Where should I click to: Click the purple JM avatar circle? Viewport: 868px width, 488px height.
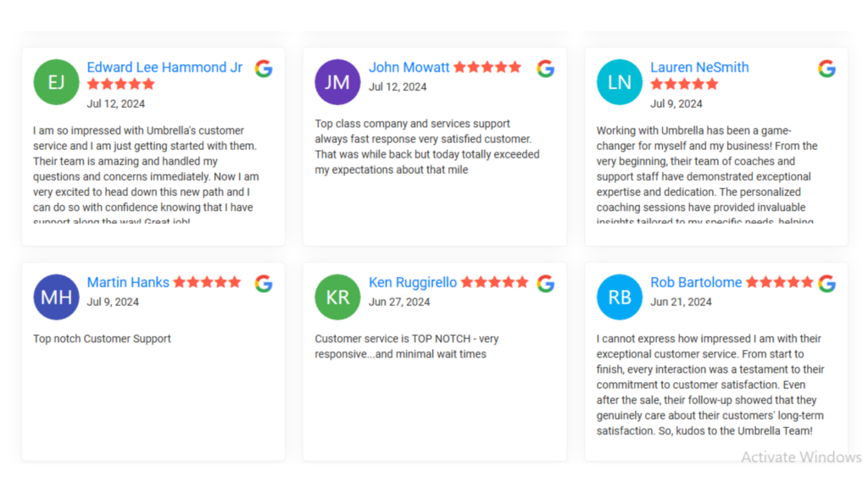[x=337, y=82]
